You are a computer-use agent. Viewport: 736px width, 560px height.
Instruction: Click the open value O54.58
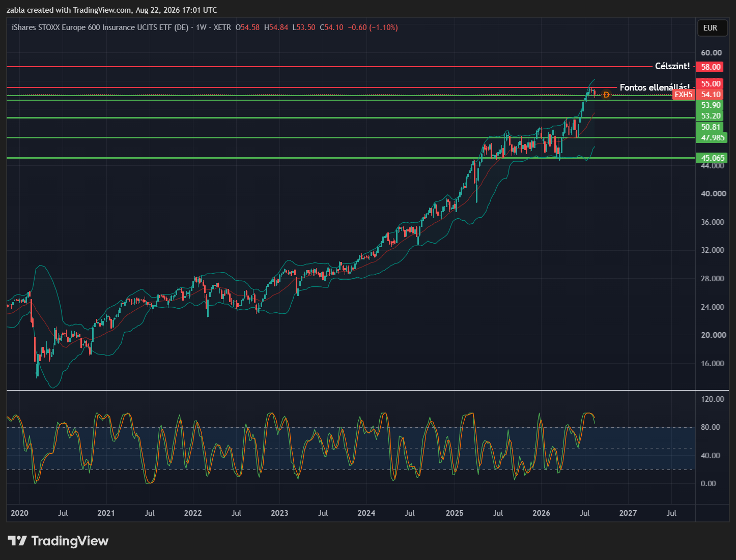click(247, 27)
